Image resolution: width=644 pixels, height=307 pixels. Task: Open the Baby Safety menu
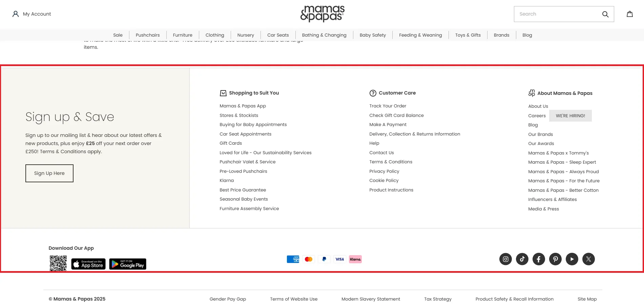[x=373, y=35]
